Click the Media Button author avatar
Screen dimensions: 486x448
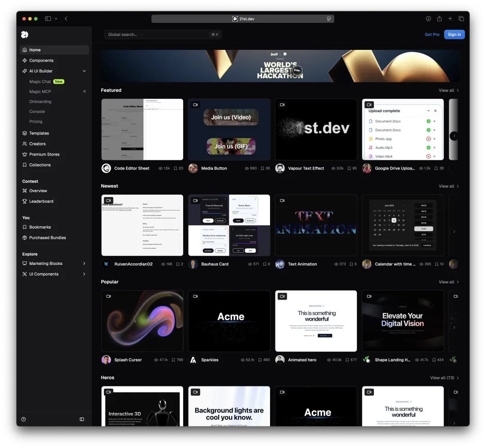point(193,168)
